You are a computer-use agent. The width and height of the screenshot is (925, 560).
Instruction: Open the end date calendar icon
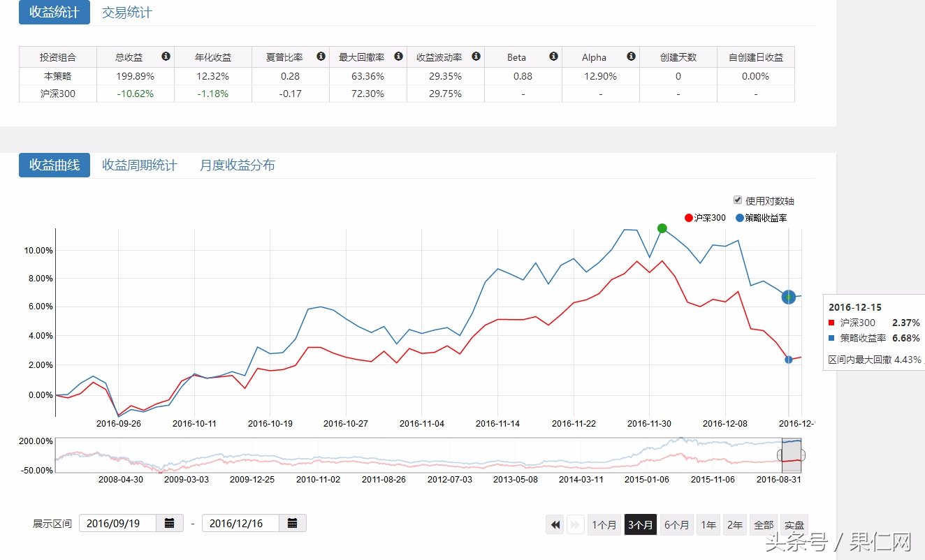point(293,522)
